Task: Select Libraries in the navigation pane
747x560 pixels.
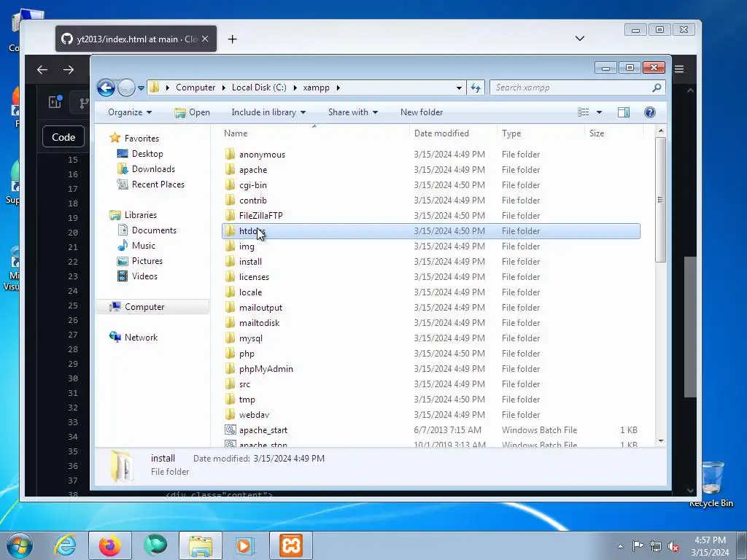Action: (x=141, y=215)
